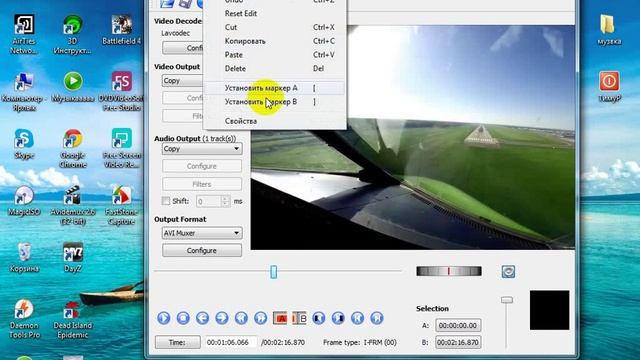Viewport: 640px width, 360px height.
Task: Select Компьютер - Ярлык desktop icon
Action: [24, 91]
